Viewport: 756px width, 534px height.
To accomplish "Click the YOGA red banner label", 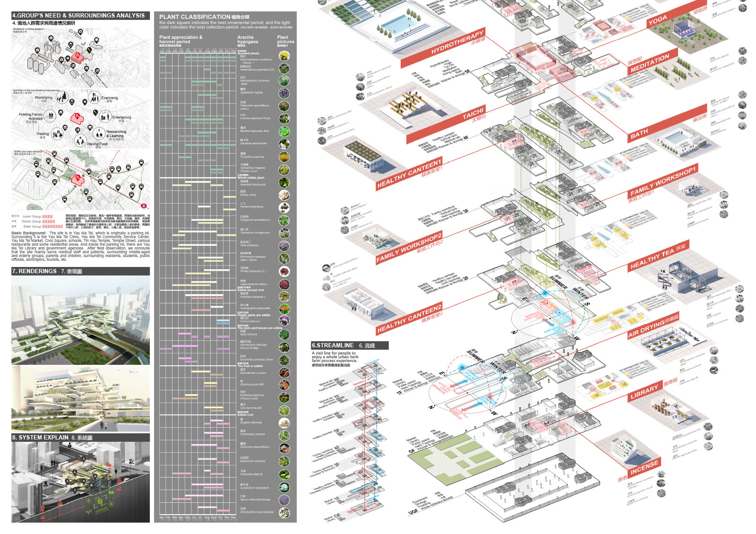I will pyautogui.click(x=658, y=20).
